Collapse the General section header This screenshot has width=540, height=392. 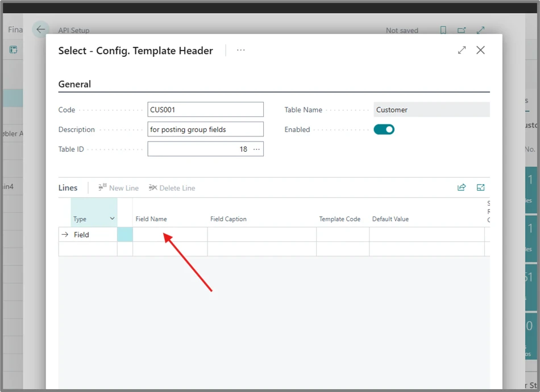(74, 84)
